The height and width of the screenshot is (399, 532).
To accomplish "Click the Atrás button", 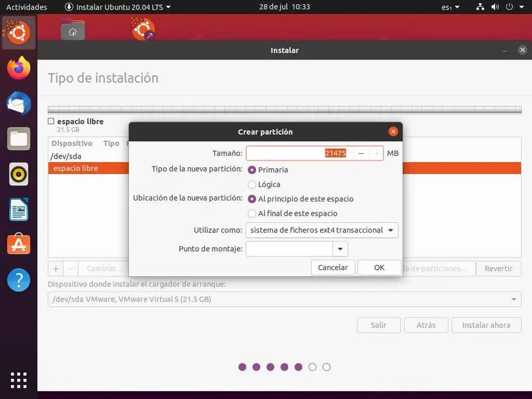I will [426, 325].
